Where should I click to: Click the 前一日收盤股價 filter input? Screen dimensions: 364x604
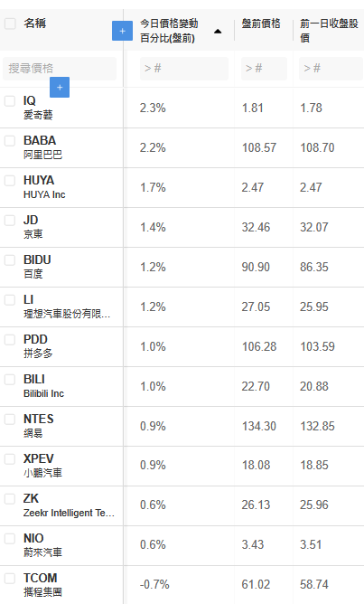tap(331, 69)
